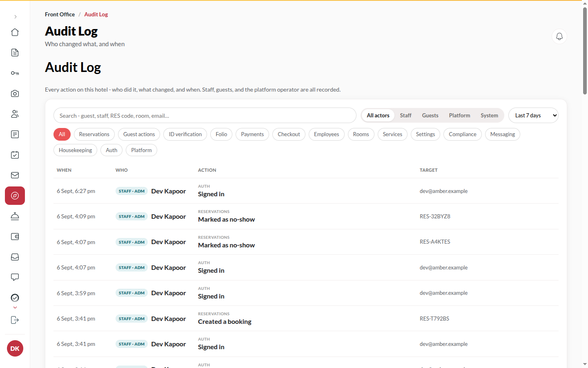
Task: Click the 6 Sept, 6:27 pm timestamp
Action: pos(76,191)
